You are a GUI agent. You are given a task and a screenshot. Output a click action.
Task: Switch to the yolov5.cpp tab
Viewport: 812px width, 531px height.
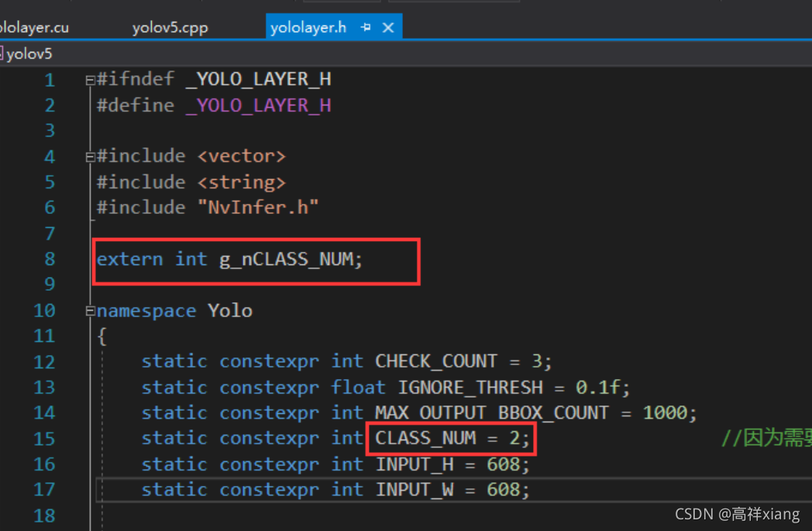[170, 27]
